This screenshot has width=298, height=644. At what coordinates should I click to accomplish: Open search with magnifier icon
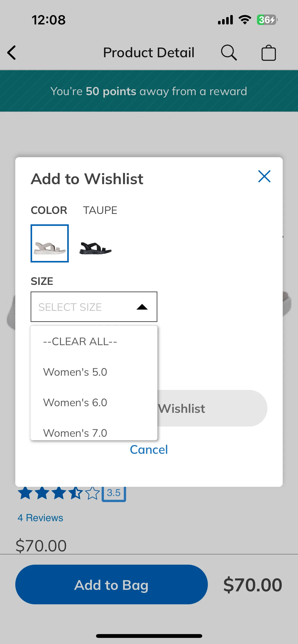229,53
